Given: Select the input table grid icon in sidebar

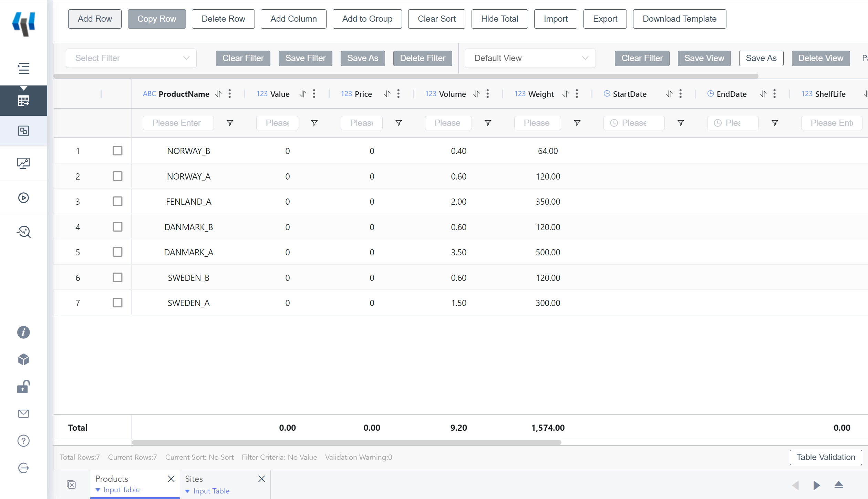Looking at the screenshot, I should coord(23,101).
